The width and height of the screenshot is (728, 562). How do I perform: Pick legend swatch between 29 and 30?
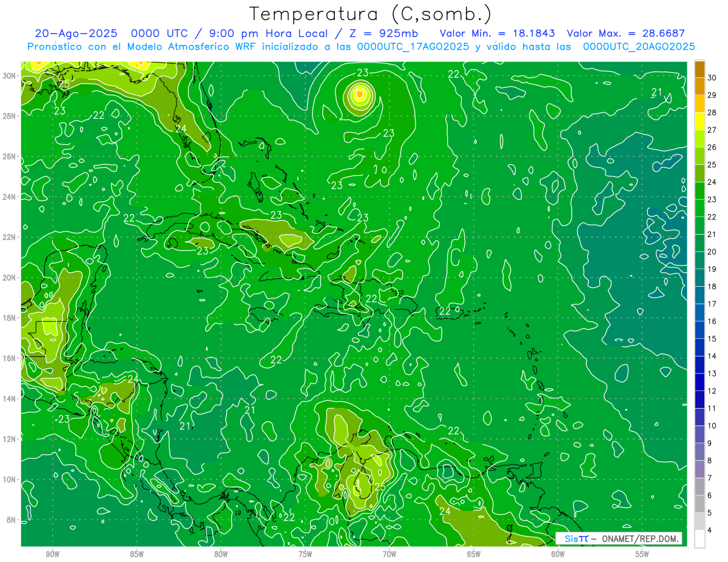click(699, 87)
